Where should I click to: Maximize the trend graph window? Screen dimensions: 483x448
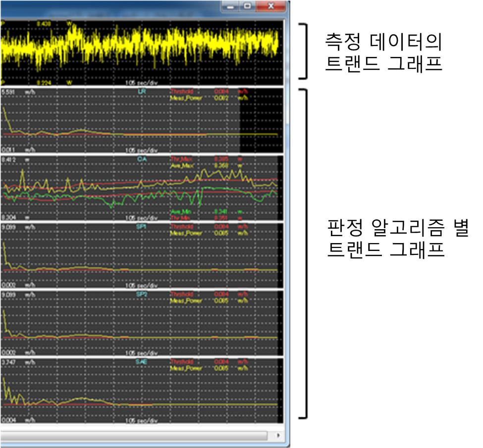(248, 6)
